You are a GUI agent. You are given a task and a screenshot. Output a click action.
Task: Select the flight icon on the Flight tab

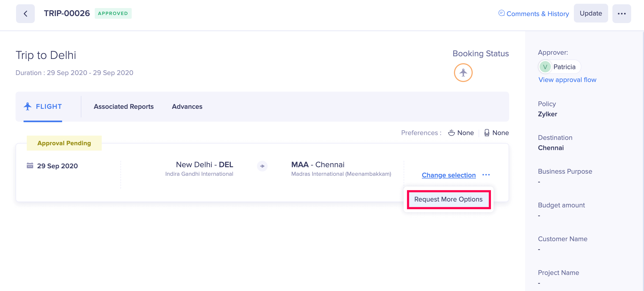27,106
